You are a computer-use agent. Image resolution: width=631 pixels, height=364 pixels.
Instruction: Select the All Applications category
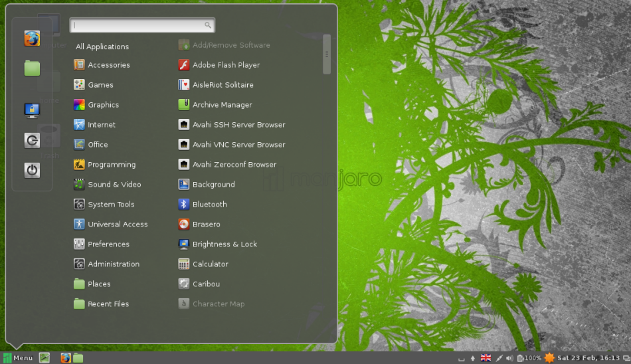pos(102,46)
